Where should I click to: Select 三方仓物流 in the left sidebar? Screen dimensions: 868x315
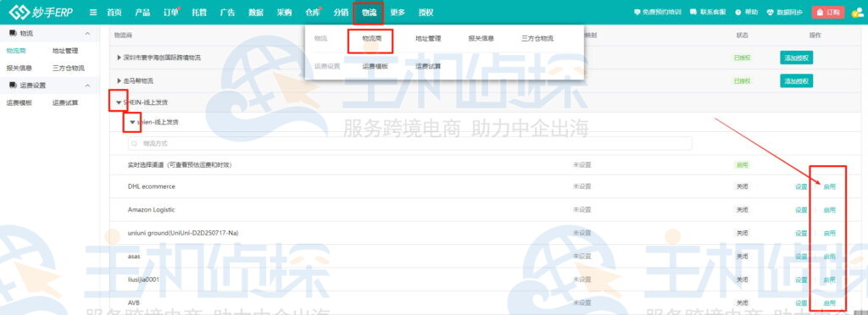coord(69,68)
